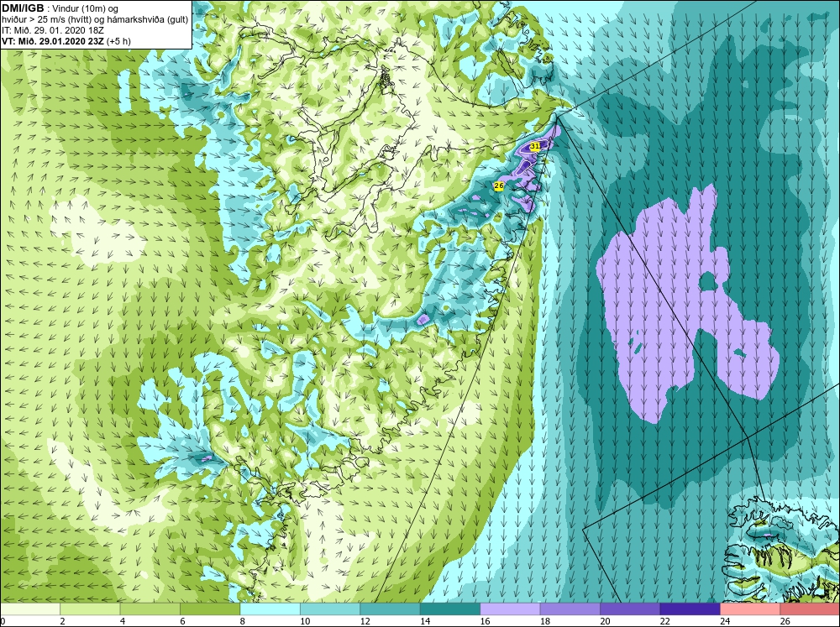Click the legend scale label 26
The width and height of the screenshot is (840, 627).
point(785,622)
